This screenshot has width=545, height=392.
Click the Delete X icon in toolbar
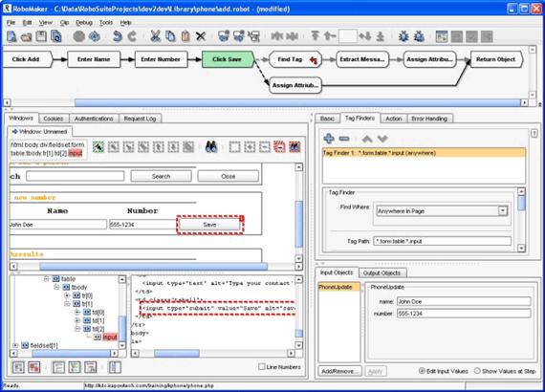[201, 36]
